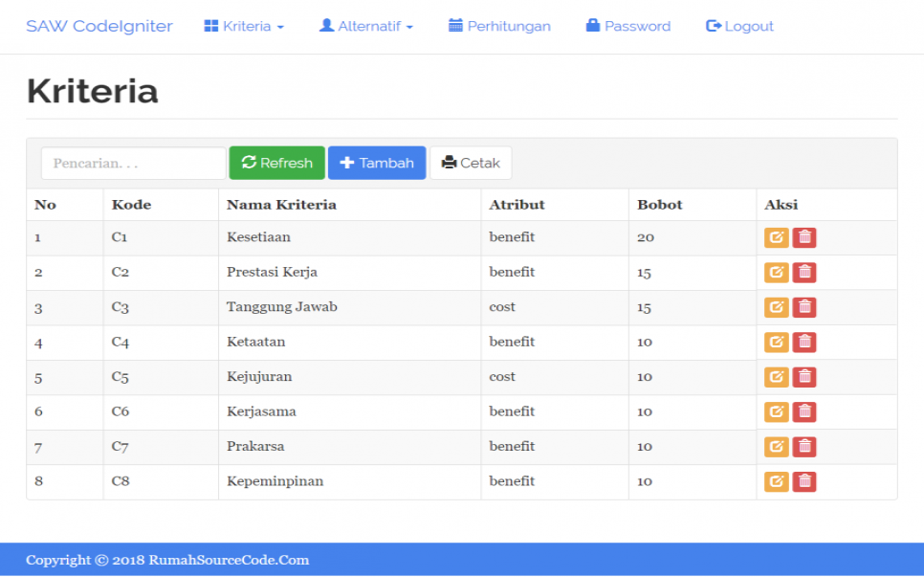Print the table with Cetak button
Viewport: 924px width, 577px height.
coord(471,163)
